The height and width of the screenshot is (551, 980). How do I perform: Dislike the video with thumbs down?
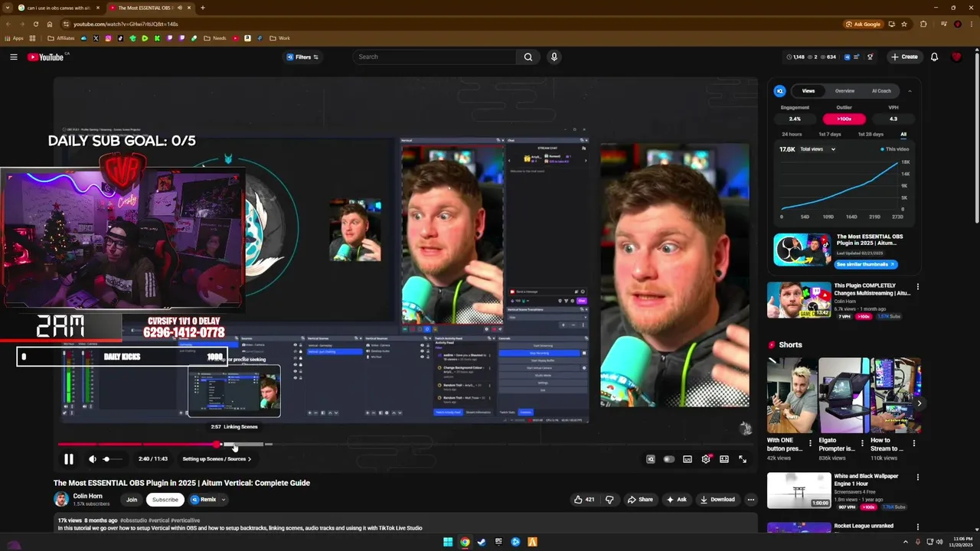609,500
